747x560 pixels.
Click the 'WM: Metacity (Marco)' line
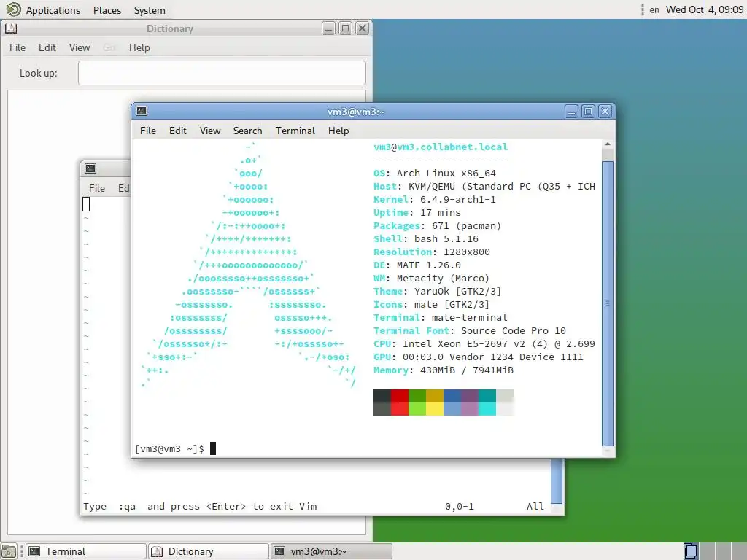(x=431, y=278)
